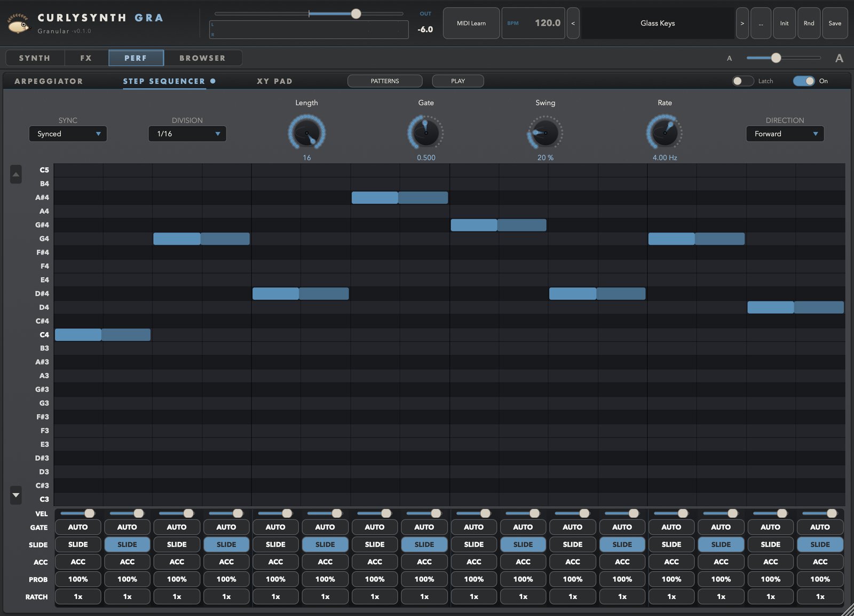Open the XY PAD section
The image size is (854, 616).
[x=274, y=81]
